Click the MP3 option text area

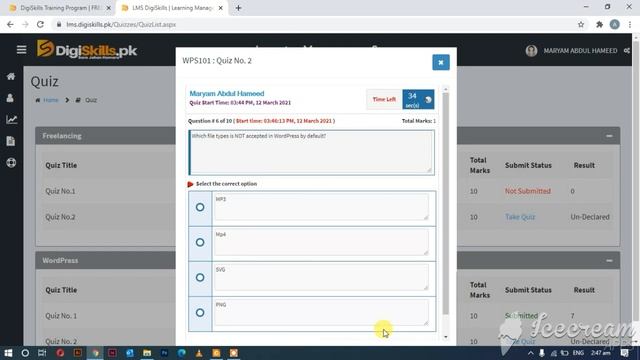[322, 207]
